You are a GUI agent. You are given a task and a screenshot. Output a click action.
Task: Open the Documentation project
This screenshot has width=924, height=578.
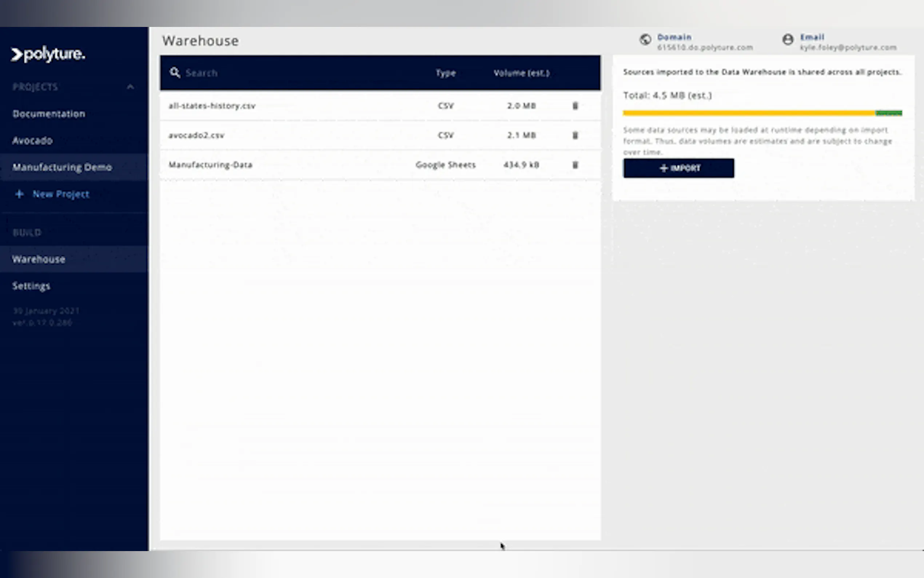49,114
